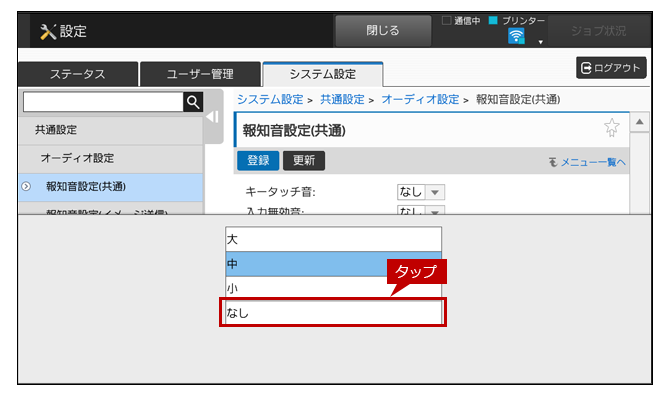Image resolution: width=670 pixels, height=396 pixels.
Task: Select the システム設定 tab
Action: 323,74
